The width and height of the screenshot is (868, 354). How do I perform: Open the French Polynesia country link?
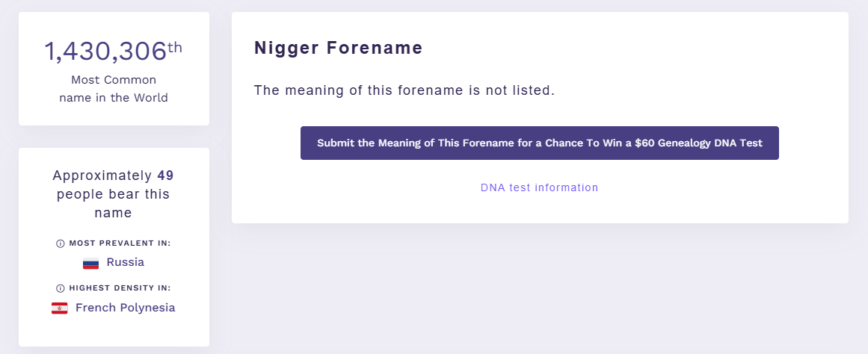coord(125,307)
